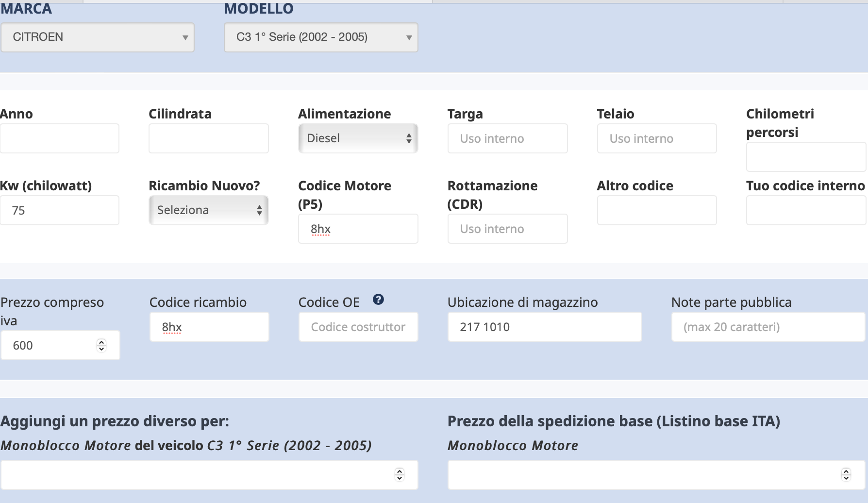This screenshot has height=503, width=868.
Task: Click the Tuo codice interno field
Action: click(x=806, y=210)
